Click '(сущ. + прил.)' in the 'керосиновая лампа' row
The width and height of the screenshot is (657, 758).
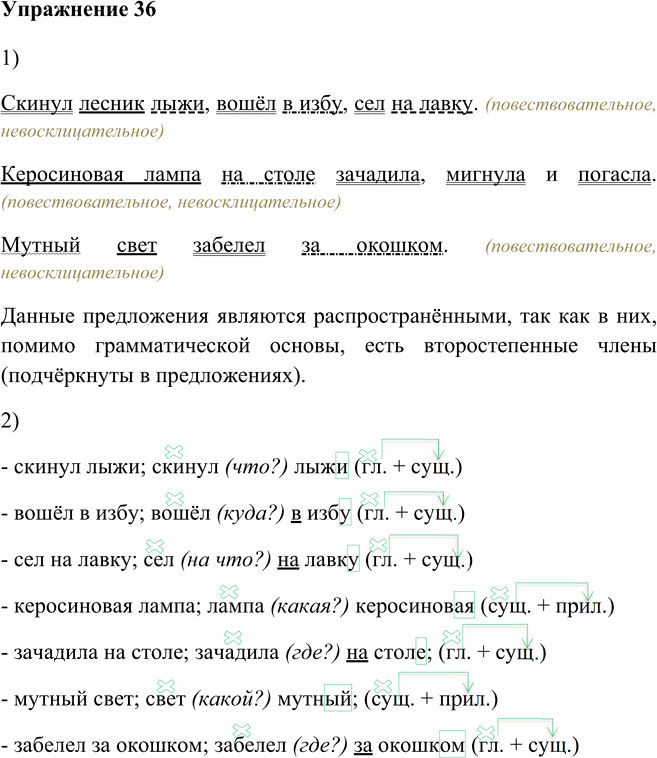(548, 606)
